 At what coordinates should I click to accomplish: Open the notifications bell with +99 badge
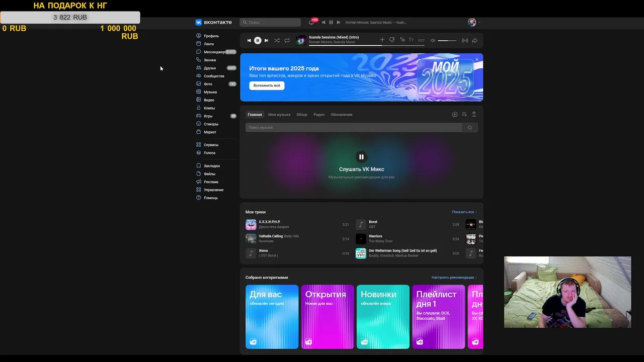coord(311,22)
